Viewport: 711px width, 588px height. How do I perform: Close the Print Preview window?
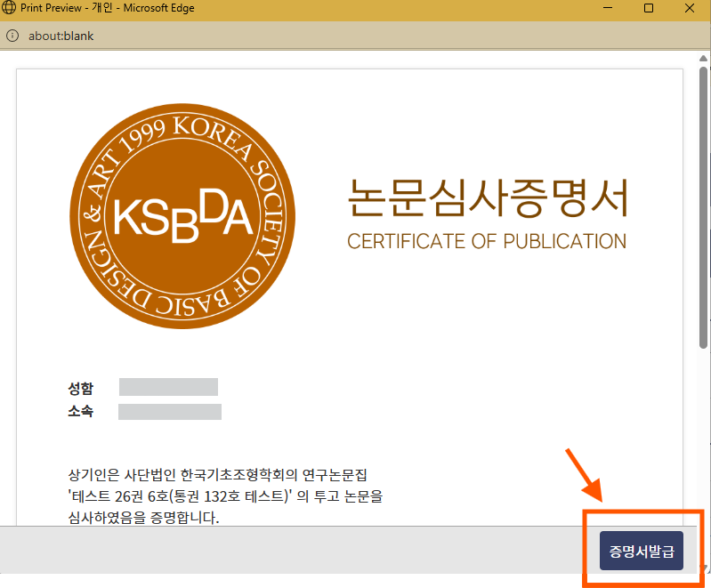(x=690, y=8)
